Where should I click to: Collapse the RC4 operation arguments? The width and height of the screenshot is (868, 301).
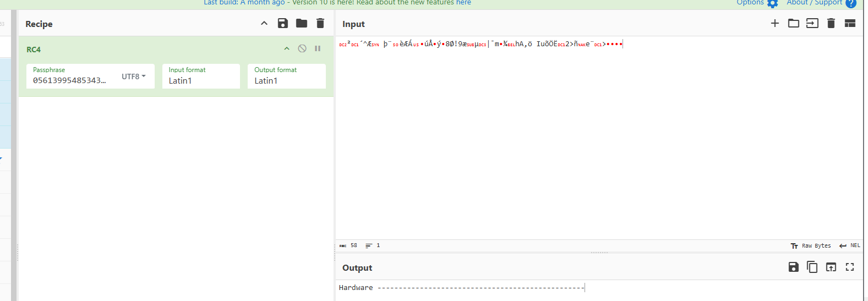click(287, 48)
